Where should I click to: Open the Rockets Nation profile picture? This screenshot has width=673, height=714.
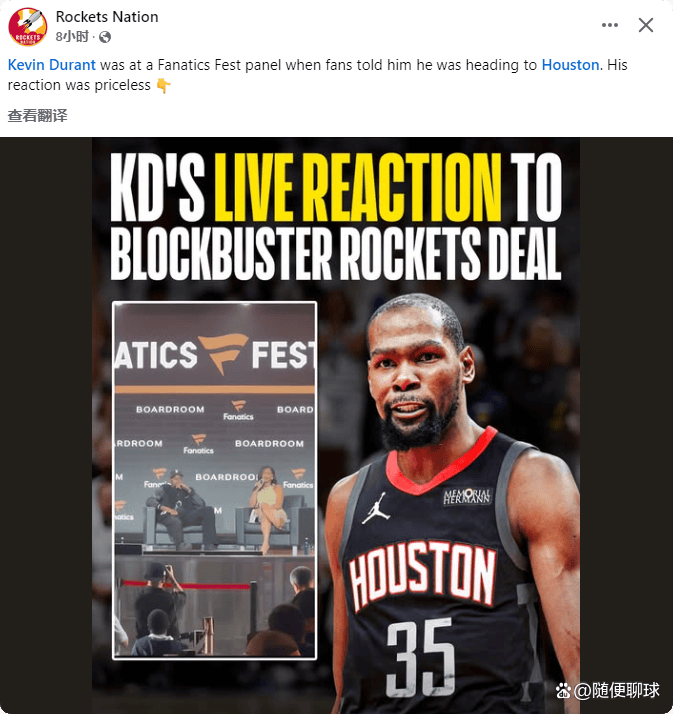[28, 26]
